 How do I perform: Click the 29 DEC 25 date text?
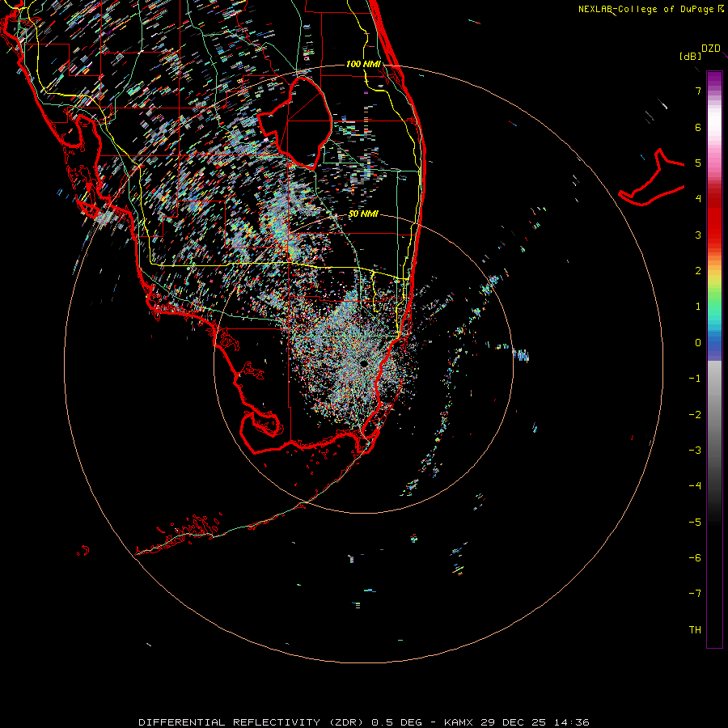pos(513,722)
